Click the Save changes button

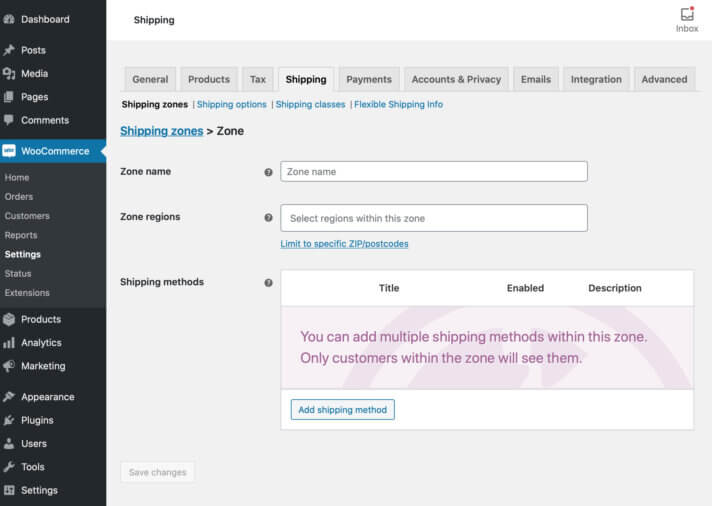158,472
